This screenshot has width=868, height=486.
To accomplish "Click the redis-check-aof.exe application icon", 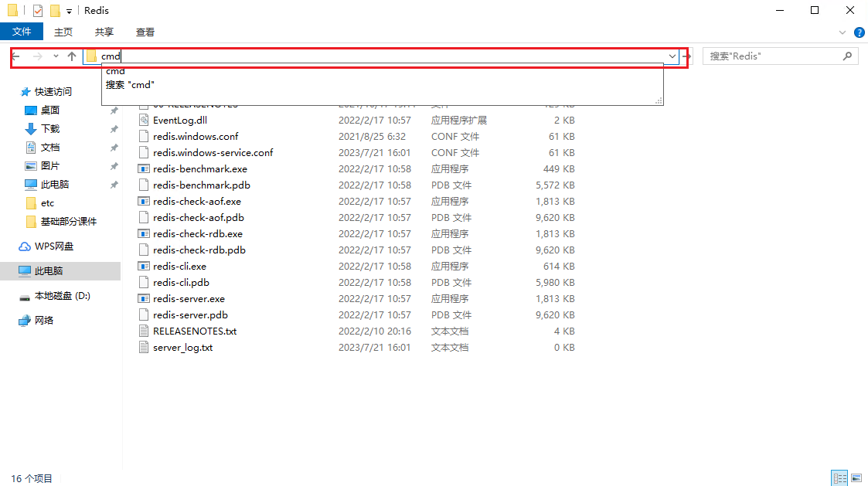I will click(x=144, y=202).
